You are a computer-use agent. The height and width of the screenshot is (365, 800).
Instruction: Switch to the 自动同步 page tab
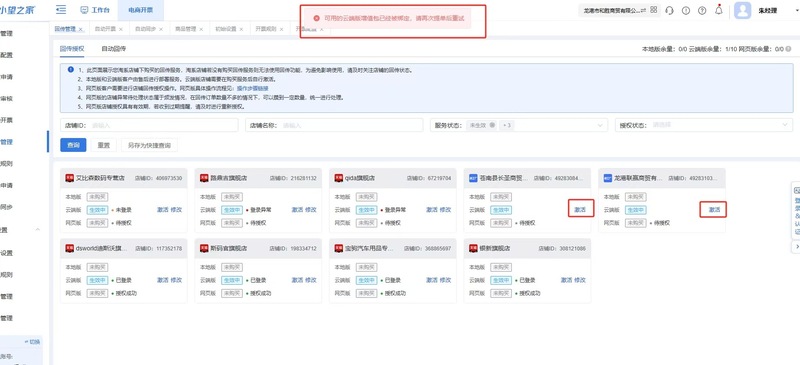145,29
